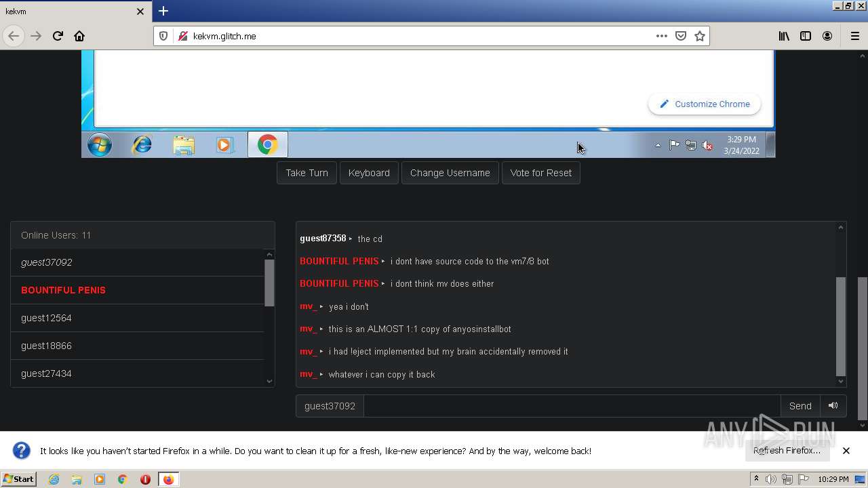
Task: Select user BOUNTIFUL PENIS in list
Action: (137, 290)
